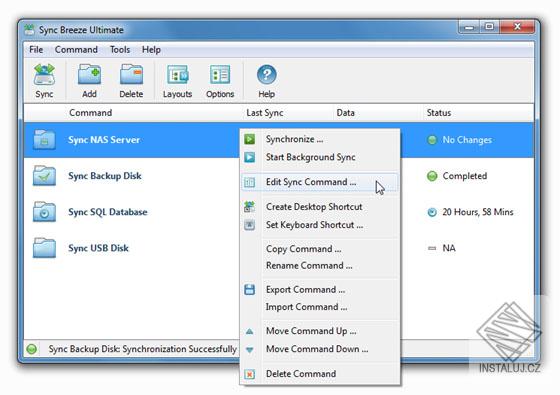The image size is (560, 395).
Task: Click the Data column header
Action: tap(345, 113)
